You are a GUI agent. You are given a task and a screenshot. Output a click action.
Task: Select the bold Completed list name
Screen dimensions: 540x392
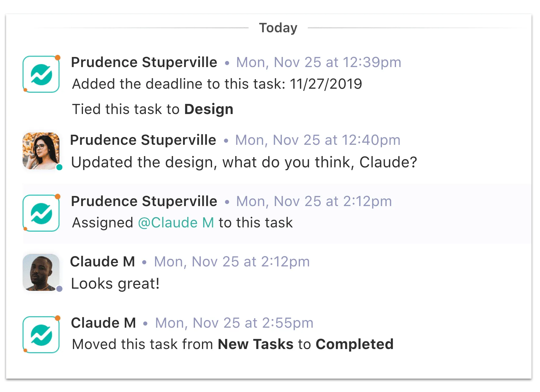[x=355, y=344]
